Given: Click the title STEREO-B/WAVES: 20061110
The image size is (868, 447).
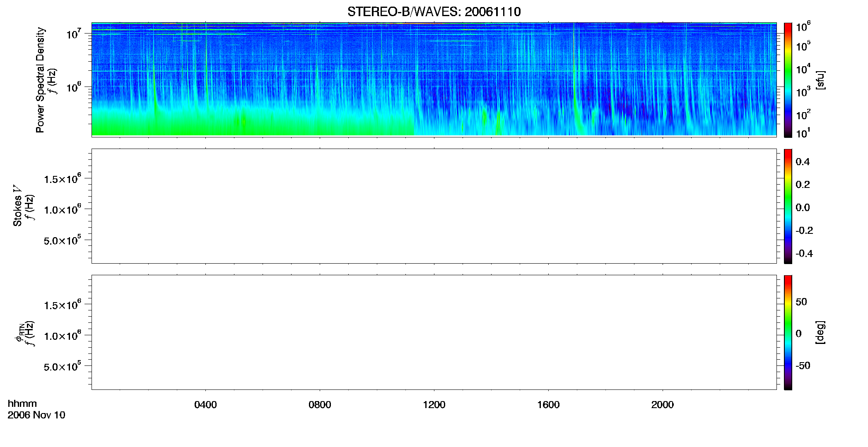Looking at the screenshot, I should coord(434,12).
